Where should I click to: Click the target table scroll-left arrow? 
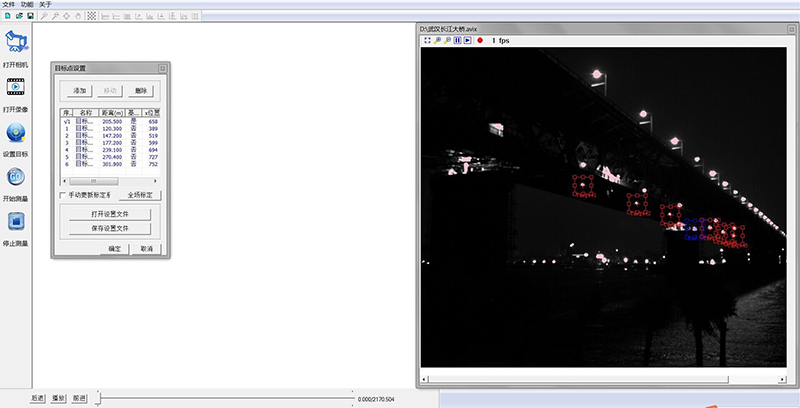click(64, 181)
